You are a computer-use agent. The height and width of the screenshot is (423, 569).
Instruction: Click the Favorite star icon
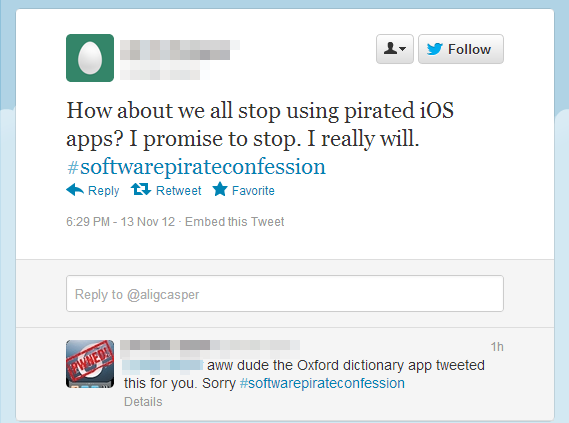pos(220,189)
